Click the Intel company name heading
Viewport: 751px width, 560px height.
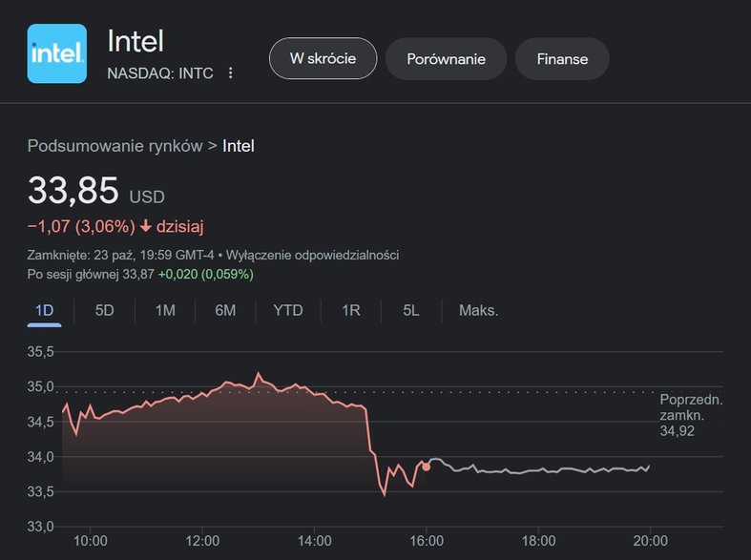(x=136, y=41)
